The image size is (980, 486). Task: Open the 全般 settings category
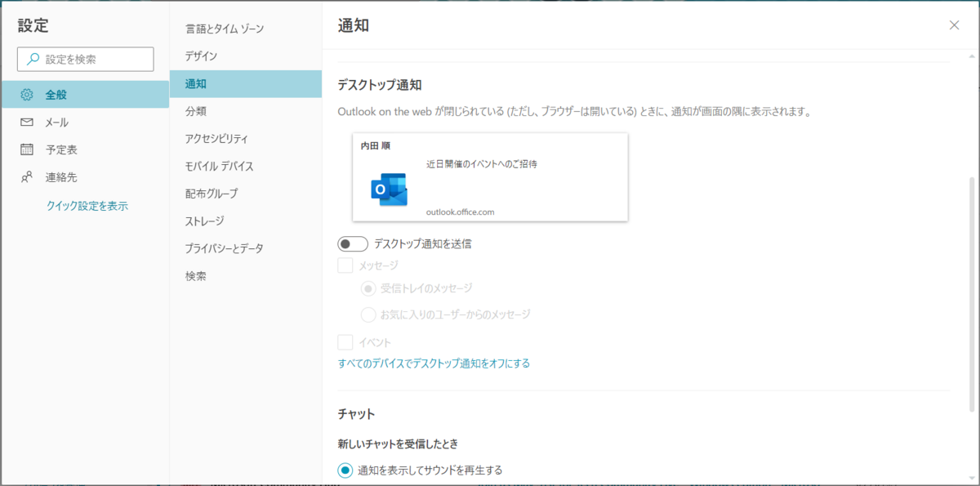(x=85, y=95)
